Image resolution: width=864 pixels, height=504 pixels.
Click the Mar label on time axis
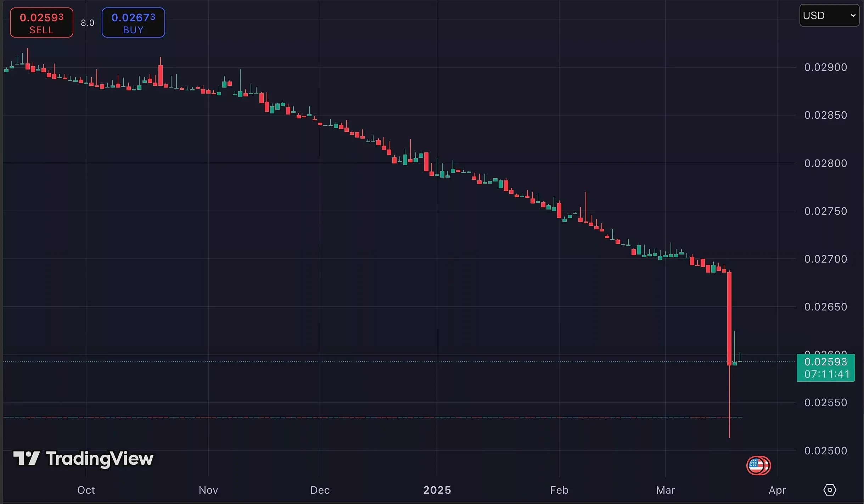tap(666, 490)
